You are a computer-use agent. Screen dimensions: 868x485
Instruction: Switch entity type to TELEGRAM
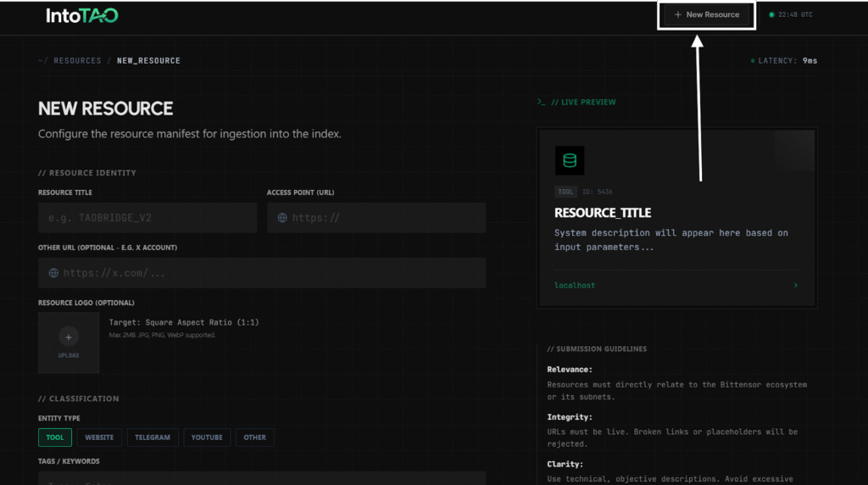153,438
